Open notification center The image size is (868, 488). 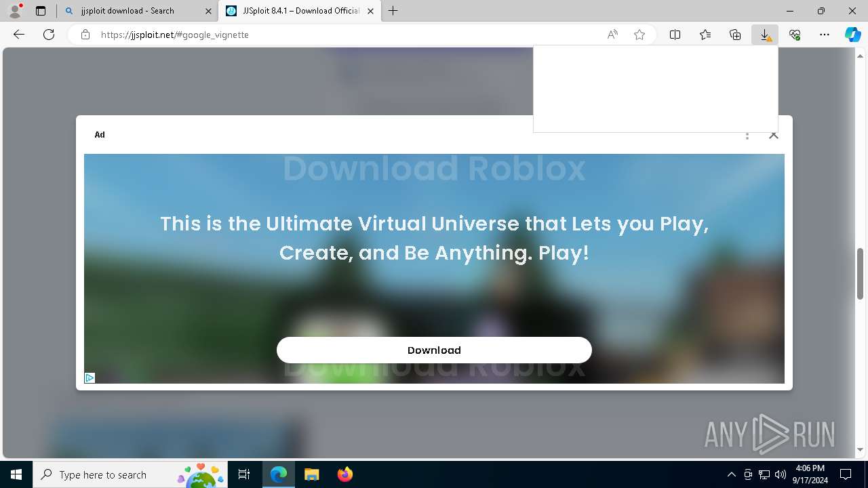pos(846,474)
